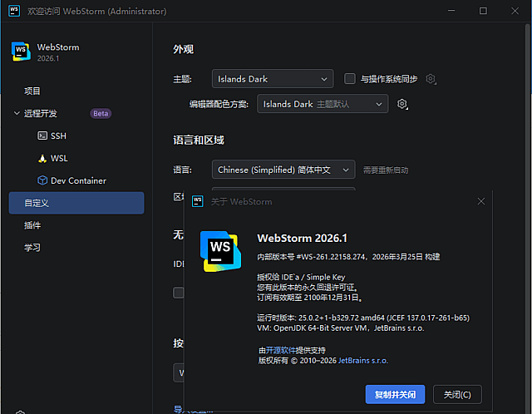Click the Dev Container cube icon
Image resolution: width=532 pixels, height=414 pixels.
click(42, 180)
